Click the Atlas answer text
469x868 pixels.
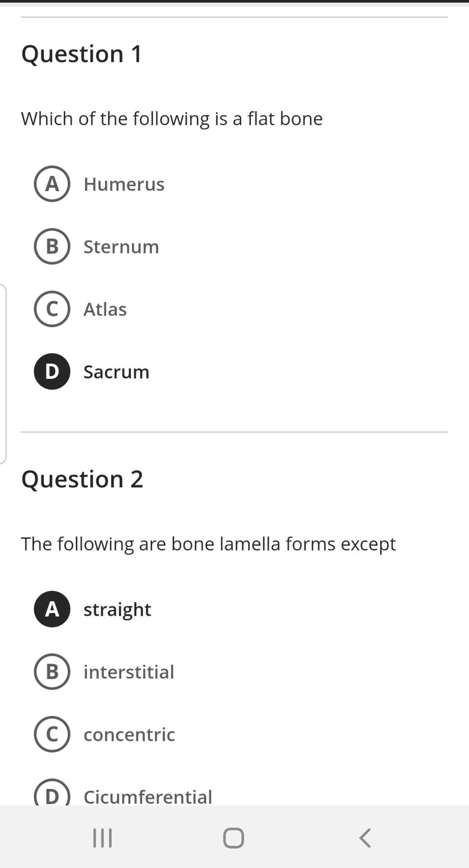click(x=105, y=310)
